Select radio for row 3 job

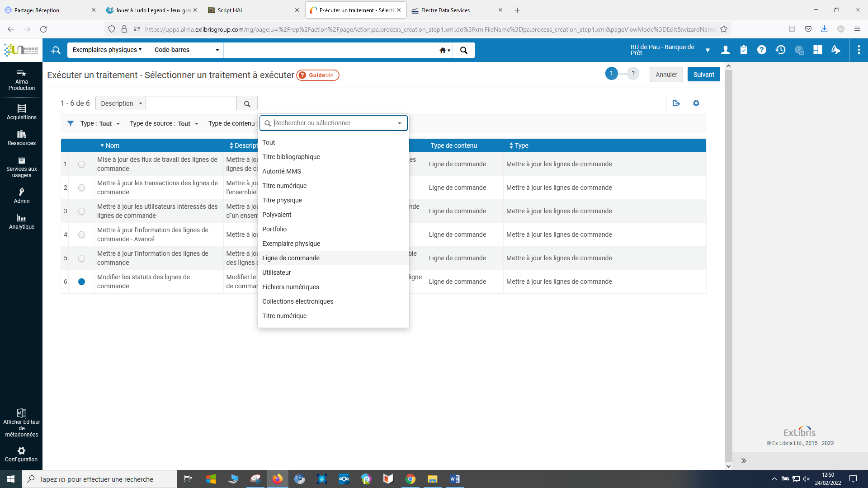click(x=81, y=211)
